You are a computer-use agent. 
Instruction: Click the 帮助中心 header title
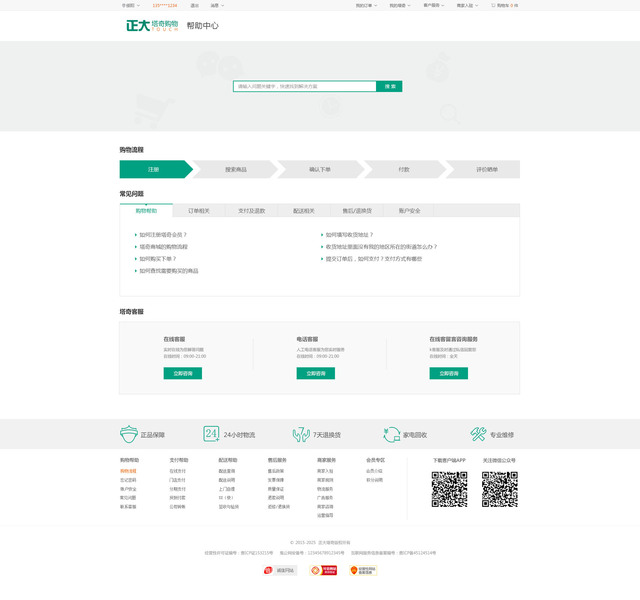click(202, 25)
